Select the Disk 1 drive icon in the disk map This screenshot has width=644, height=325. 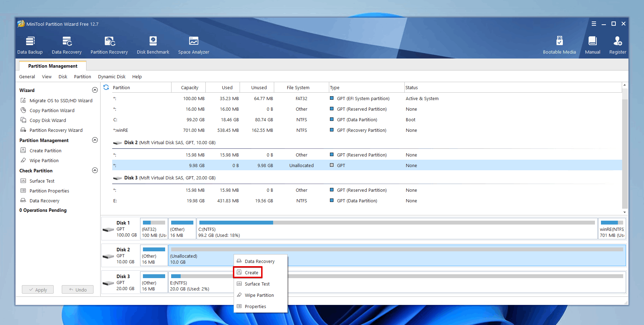(x=108, y=229)
